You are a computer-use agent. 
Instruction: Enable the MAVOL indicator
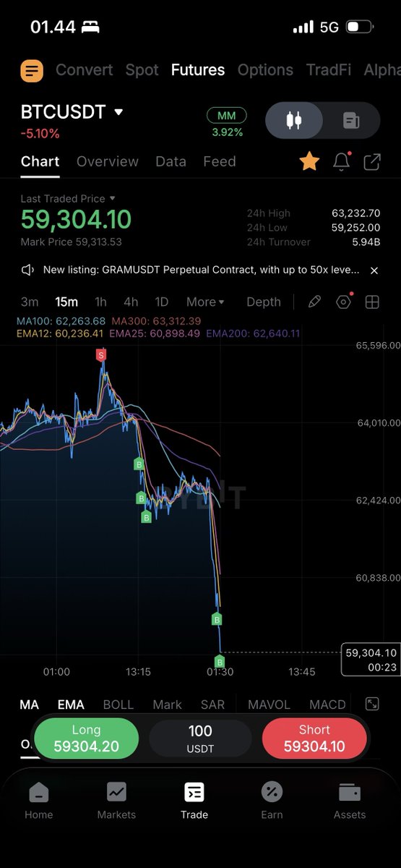click(269, 705)
